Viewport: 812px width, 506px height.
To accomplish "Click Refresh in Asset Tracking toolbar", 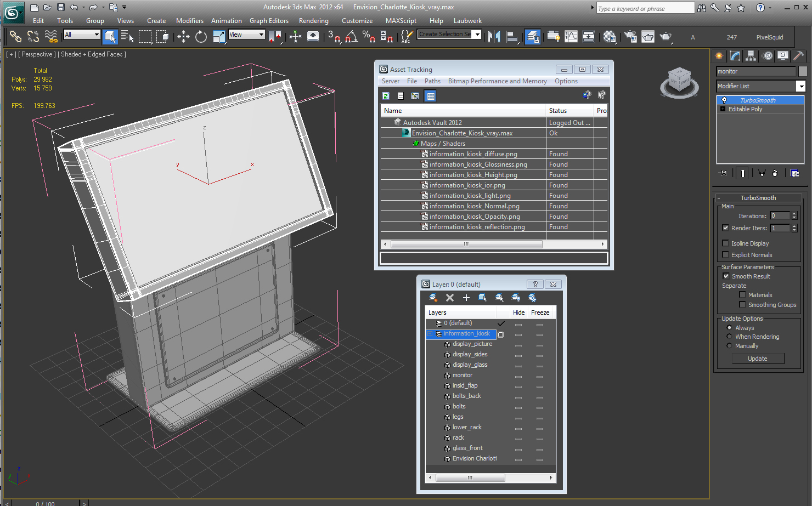I will [386, 96].
